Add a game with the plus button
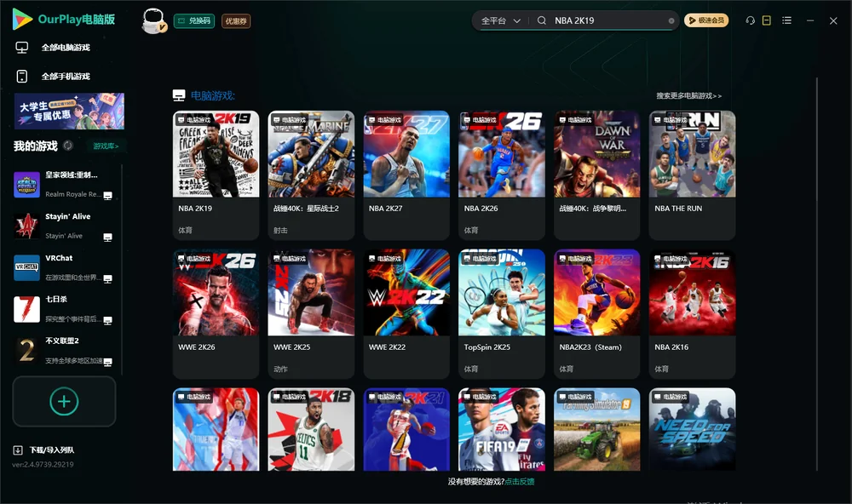852x504 pixels. tap(64, 401)
